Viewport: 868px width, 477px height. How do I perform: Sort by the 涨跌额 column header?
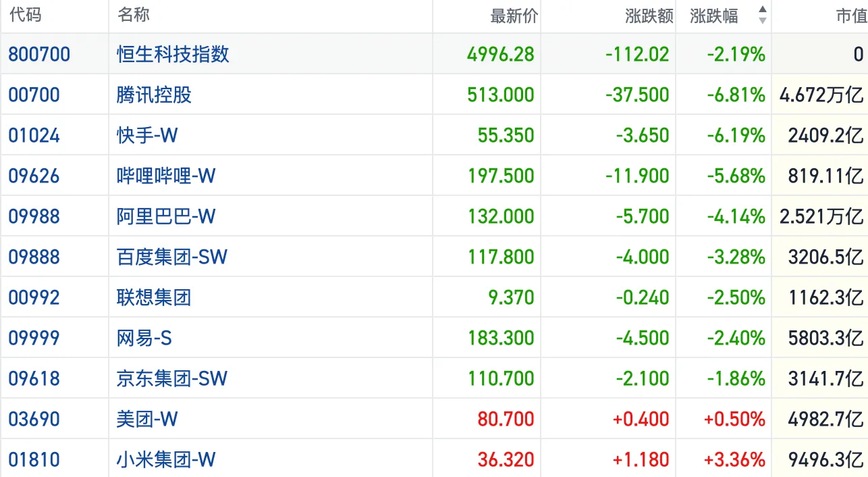pos(649,16)
